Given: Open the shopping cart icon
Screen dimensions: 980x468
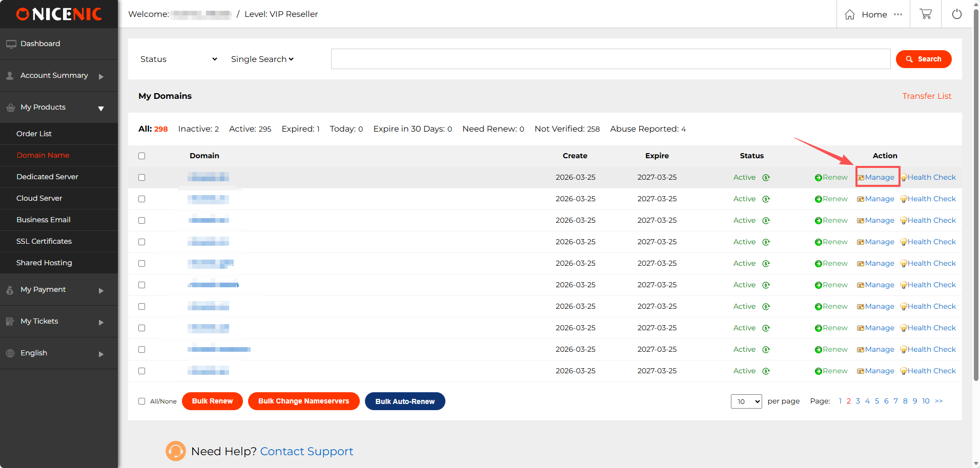Looking at the screenshot, I should pyautogui.click(x=926, y=14).
